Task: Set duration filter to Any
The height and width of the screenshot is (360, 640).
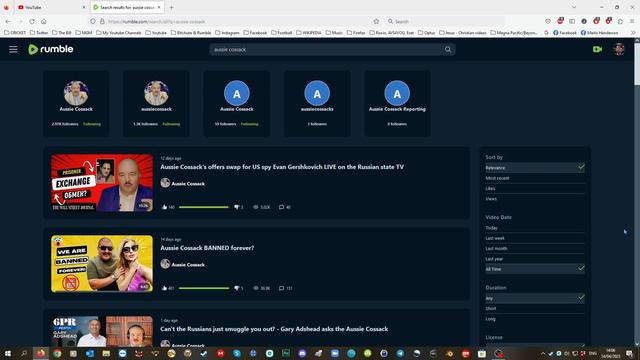Action: (x=535, y=298)
